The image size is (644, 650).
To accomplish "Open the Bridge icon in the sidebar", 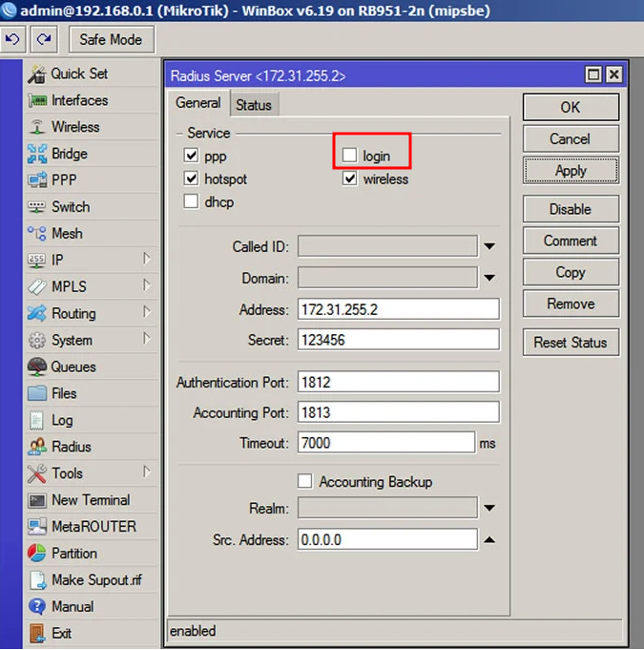I will click(37, 154).
